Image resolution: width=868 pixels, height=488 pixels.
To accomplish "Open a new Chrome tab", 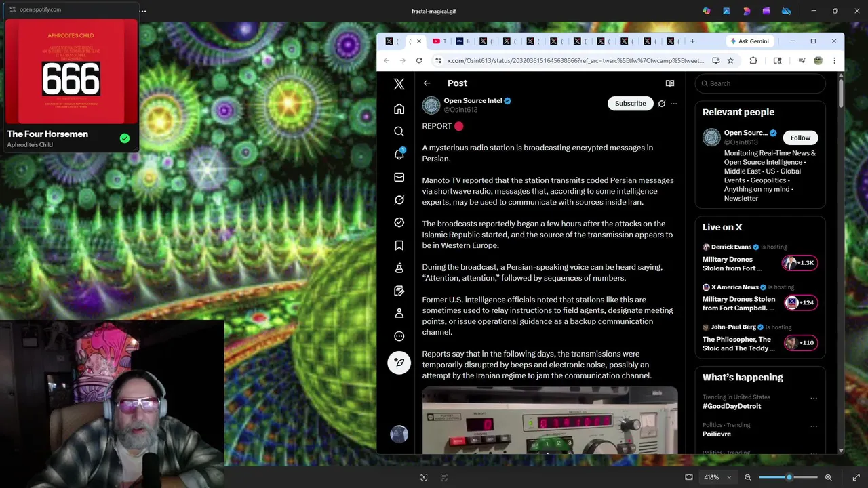I will [x=692, y=41].
